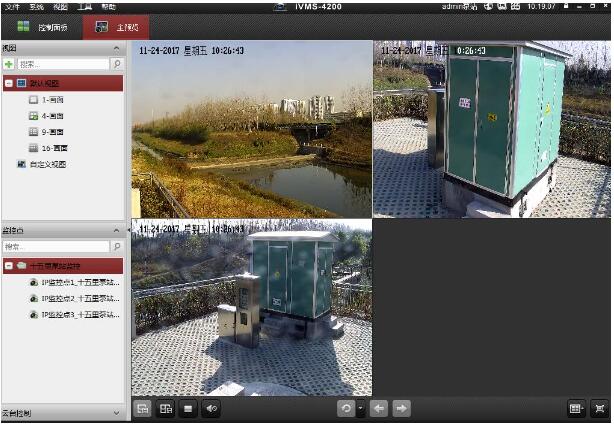Collapse the 默认视图 tree node
This screenshot has height=424, width=614.
click(x=9, y=83)
